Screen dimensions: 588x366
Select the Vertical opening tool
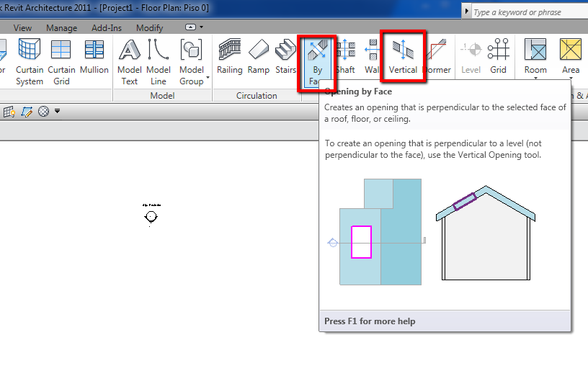(403, 56)
